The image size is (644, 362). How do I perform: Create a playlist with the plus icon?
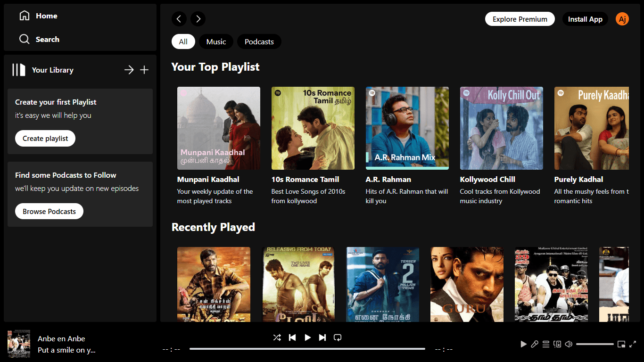click(x=145, y=70)
